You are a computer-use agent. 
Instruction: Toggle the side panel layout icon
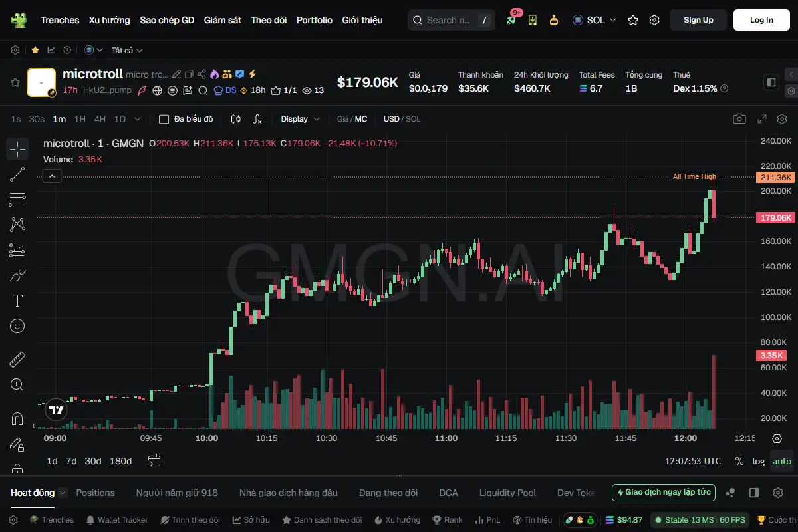[771, 82]
